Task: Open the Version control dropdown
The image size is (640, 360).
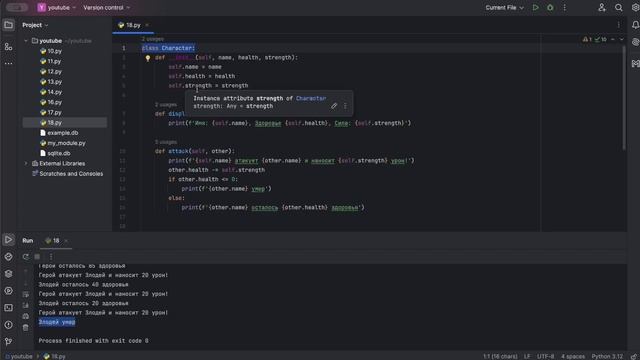Action: tap(107, 7)
